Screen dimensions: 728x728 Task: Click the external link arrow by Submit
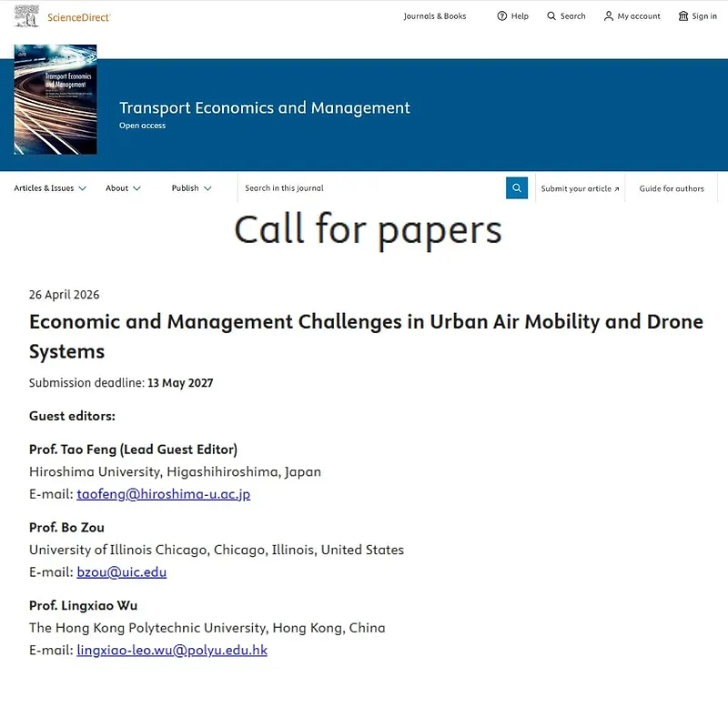(617, 189)
